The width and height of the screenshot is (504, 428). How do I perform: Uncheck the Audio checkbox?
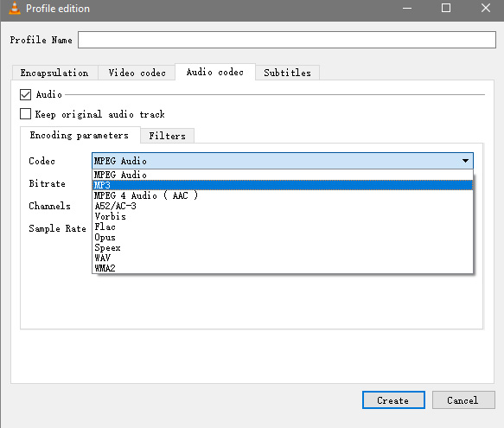(x=25, y=94)
